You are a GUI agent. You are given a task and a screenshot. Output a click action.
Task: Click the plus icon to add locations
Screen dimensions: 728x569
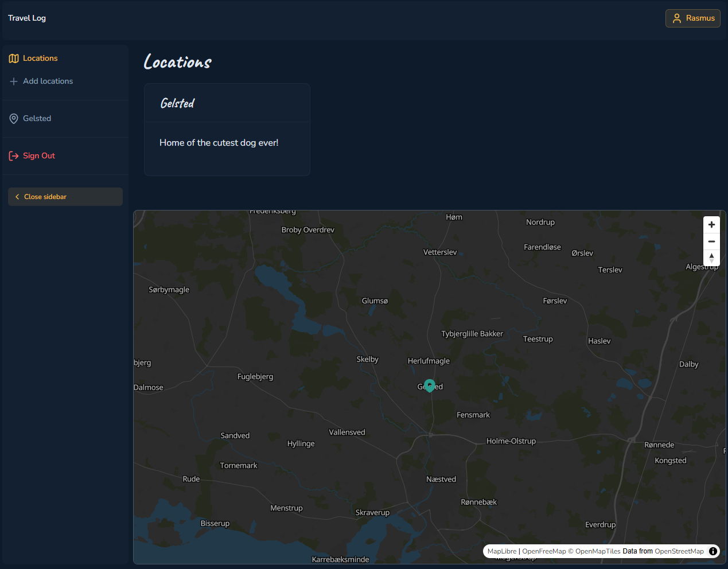click(14, 81)
